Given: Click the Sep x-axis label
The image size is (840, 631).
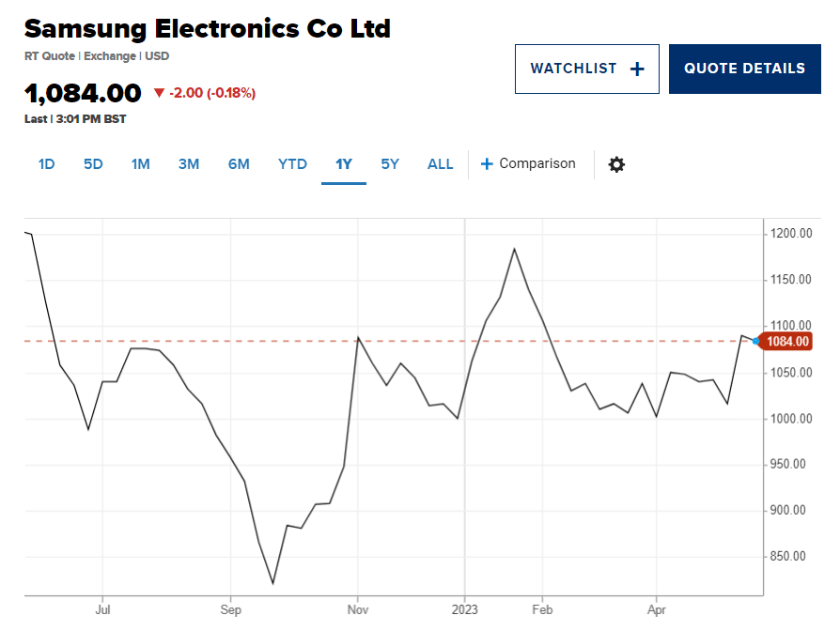Looking at the screenshot, I should coord(231,609).
